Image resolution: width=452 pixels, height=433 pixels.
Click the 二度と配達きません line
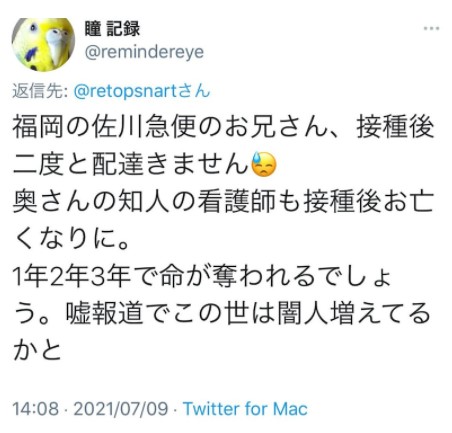tap(131, 165)
